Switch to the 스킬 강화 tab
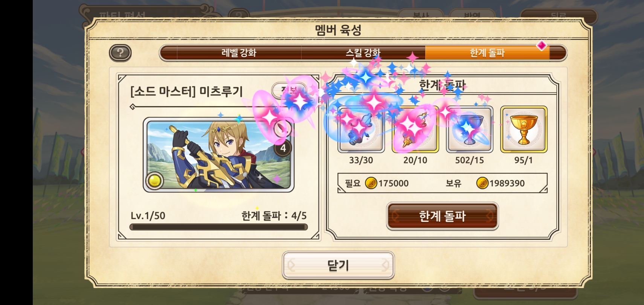The image size is (644, 305). [363, 53]
